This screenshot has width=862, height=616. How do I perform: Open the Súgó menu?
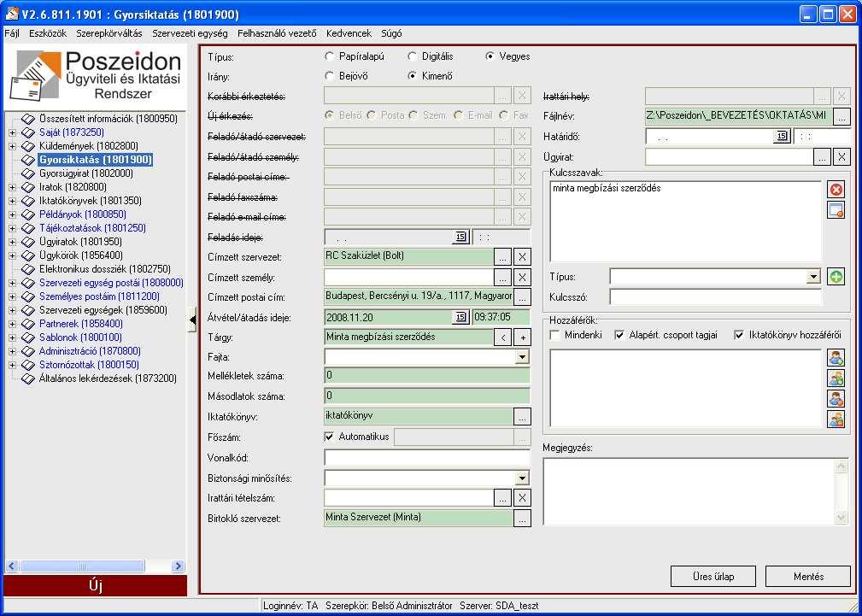click(x=391, y=33)
